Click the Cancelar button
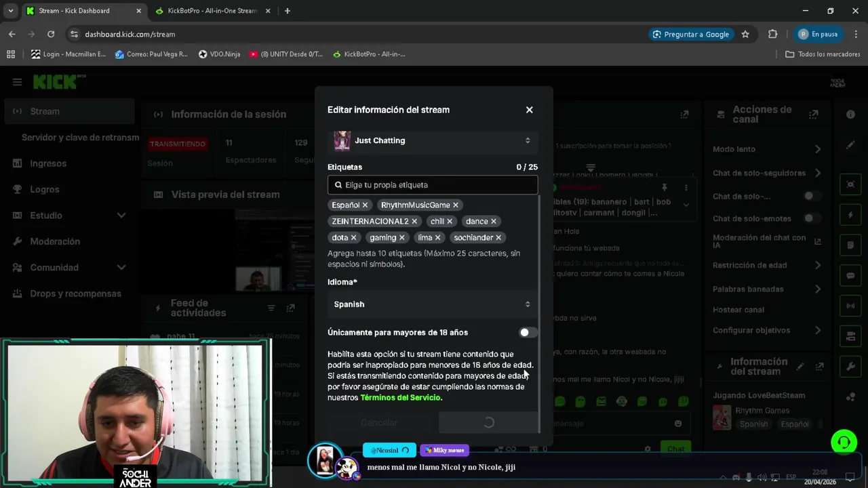This screenshot has width=868, height=488. tap(379, 422)
